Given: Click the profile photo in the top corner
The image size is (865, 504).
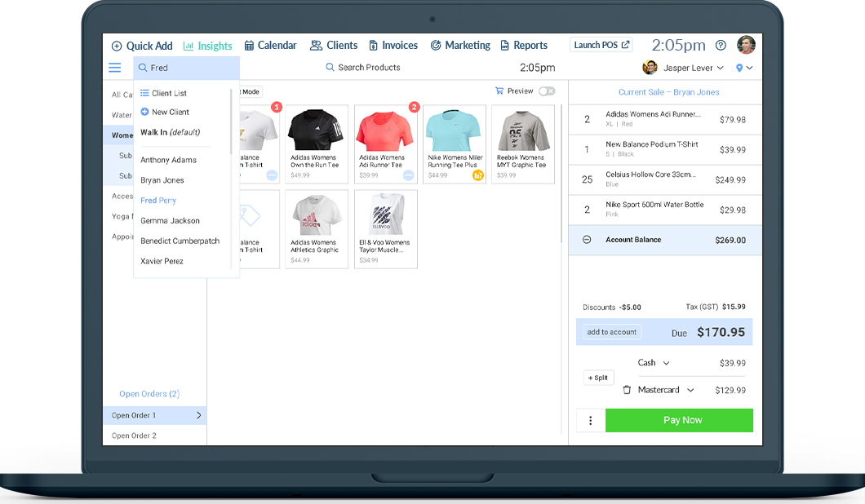Looking at the screenshot, I should click(x=746, y=45).
